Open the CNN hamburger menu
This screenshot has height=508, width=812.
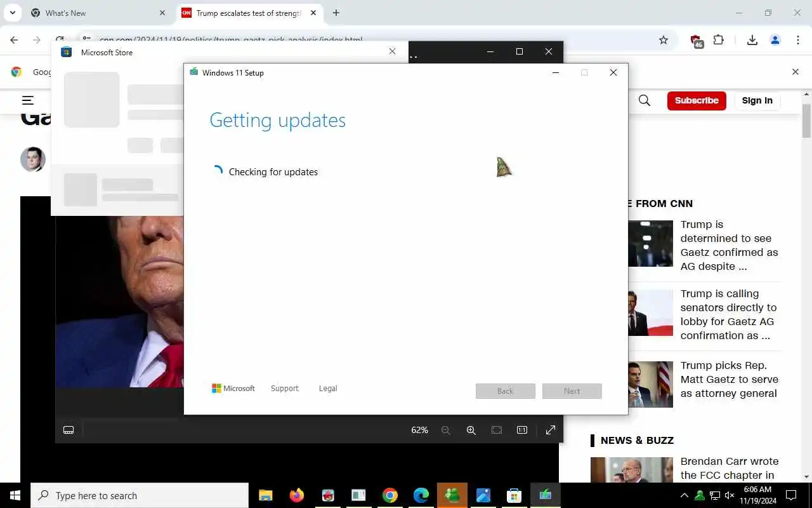click(x=28, y=100)
